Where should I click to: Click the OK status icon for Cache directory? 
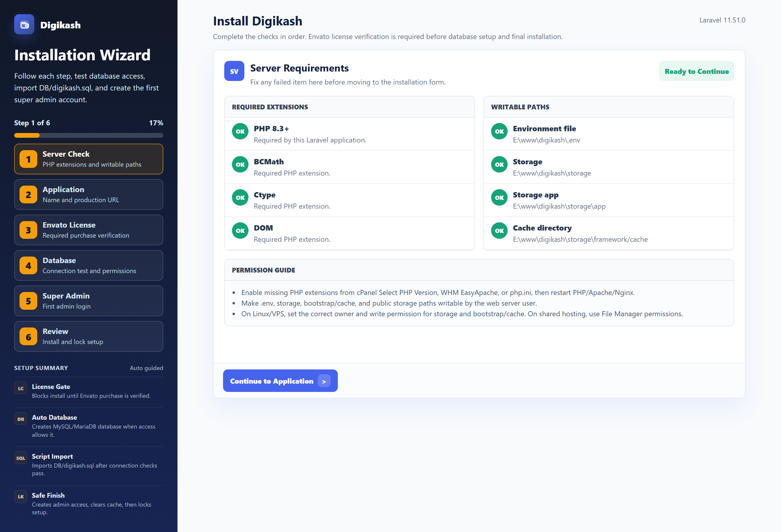pyautogui.click(x=499, y=231)
